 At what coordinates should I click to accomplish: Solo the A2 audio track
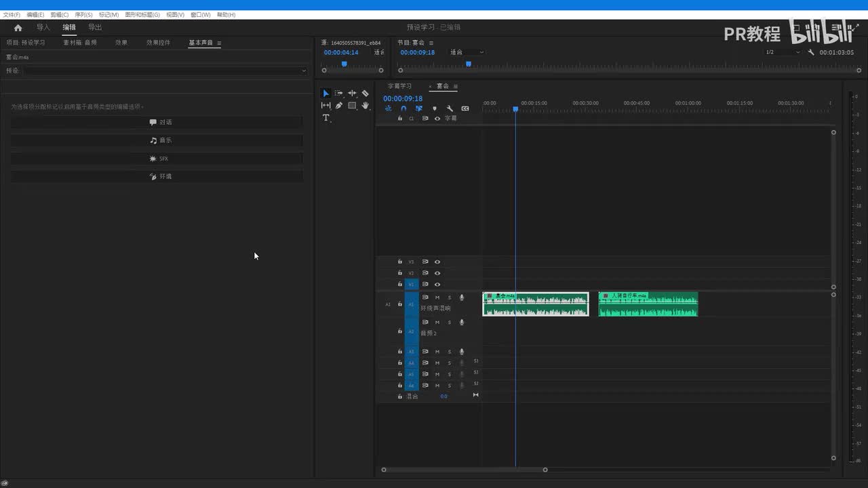pos(449,323)
